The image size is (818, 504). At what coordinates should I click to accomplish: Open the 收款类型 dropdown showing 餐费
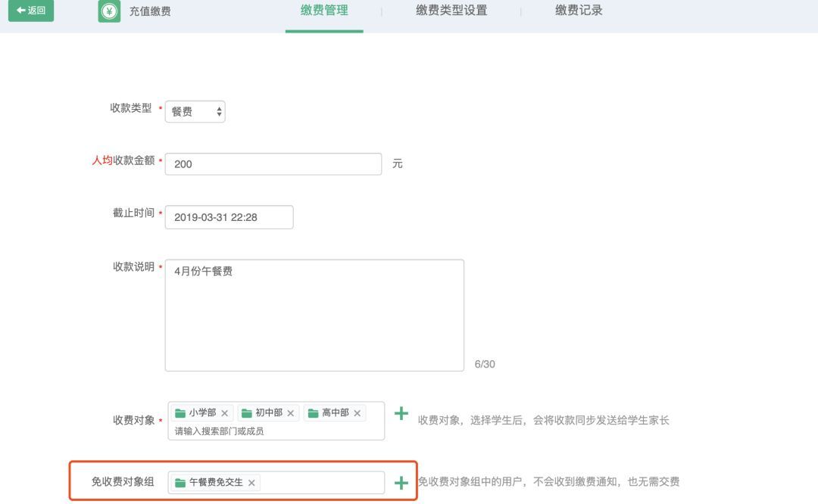point(195,111)
